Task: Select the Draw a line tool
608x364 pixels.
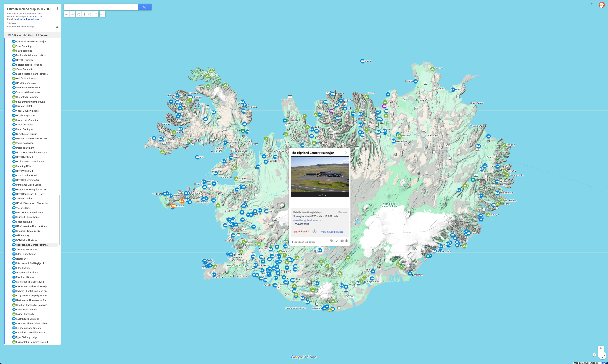Action: coord(90,14)
